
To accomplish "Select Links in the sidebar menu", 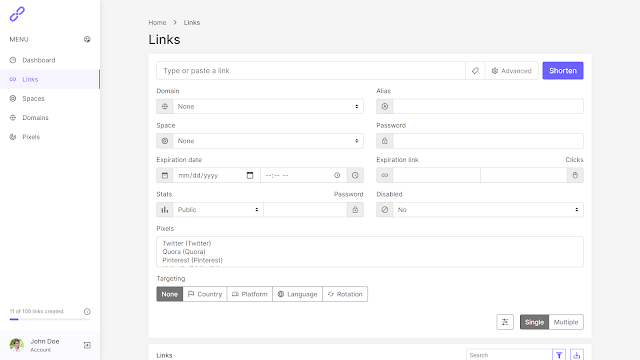I will 50,79.
